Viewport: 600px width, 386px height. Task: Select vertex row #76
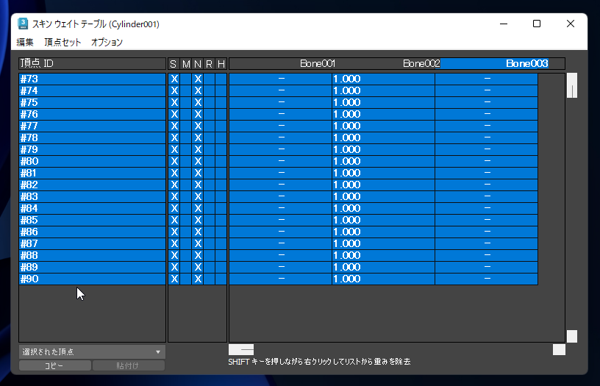(92, 114)
